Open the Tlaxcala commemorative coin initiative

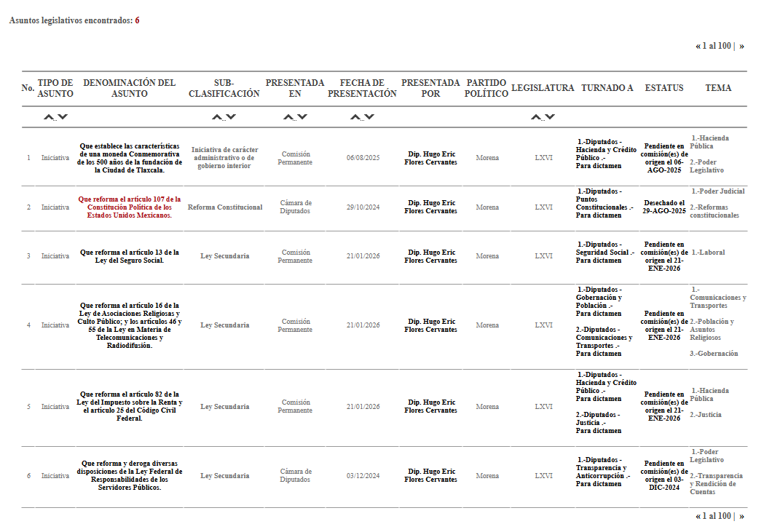pyautogui.click(x=129, y=158)
